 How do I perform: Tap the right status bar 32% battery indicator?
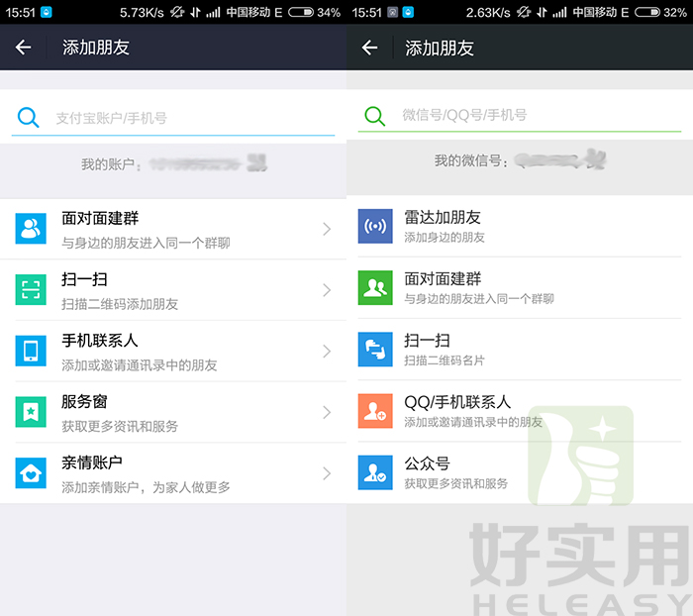[x=660, y=13]
